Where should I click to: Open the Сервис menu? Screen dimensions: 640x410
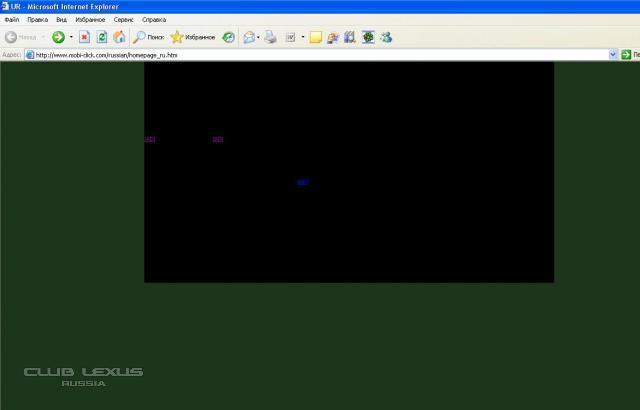124,19
